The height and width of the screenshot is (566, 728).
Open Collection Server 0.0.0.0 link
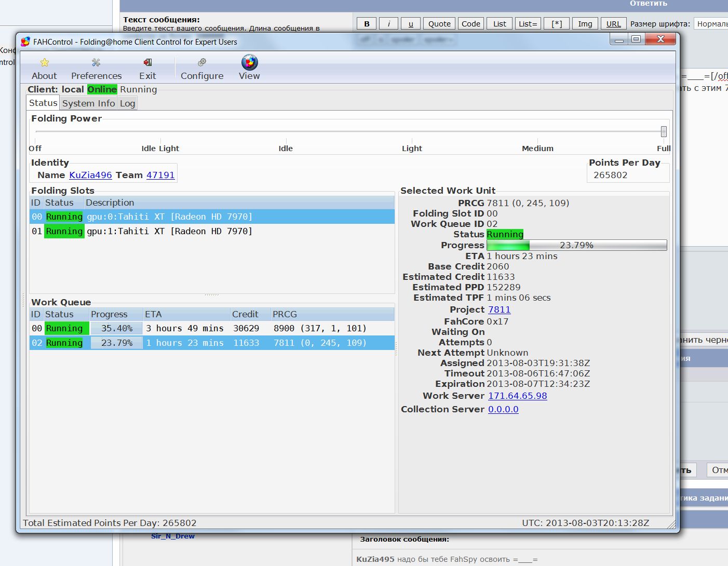point(503,409)
